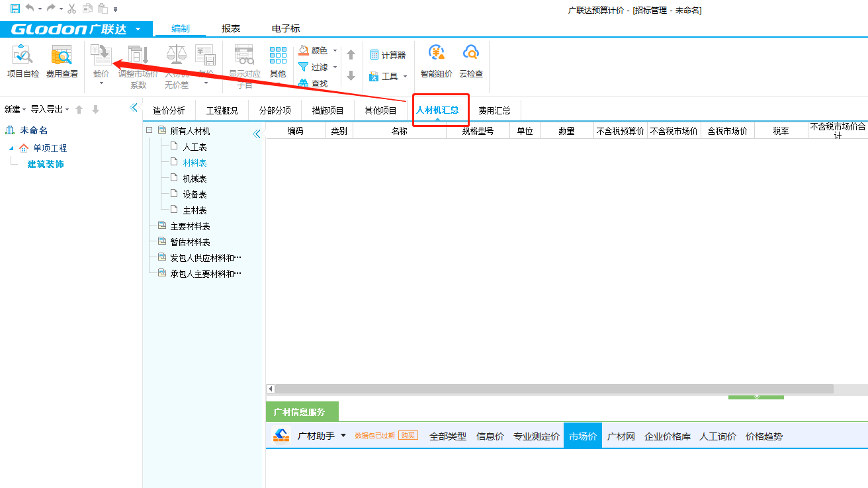Click the 过滤 filter funnel icon
The image size is (868, 488).
tap(304, 67)
